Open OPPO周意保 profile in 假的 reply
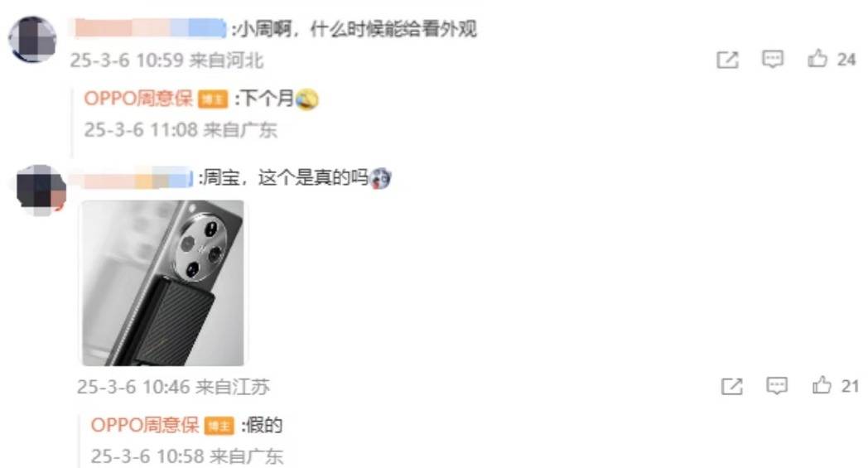The width and height of the screenshot is (868, 468). (144, 426)
